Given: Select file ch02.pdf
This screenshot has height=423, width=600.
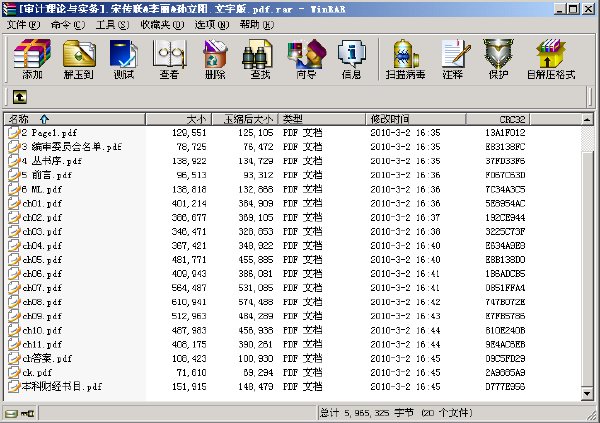Looking at the screenshot, I should point(42,217).
